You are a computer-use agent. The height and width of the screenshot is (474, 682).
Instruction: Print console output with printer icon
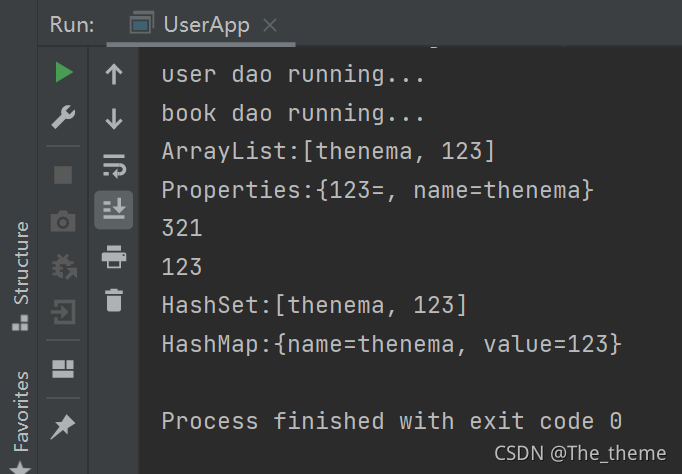114,257
